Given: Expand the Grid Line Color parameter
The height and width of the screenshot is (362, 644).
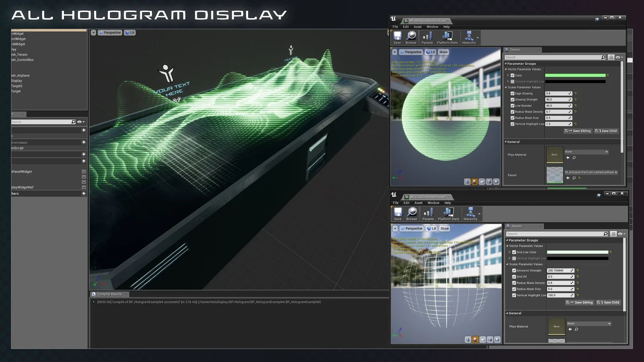Looking at the screenshot, I should click(509, 252).
